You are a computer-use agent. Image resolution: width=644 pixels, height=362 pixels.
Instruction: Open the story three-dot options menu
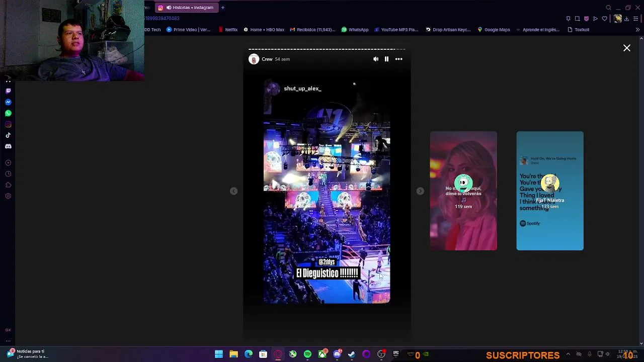click(398, 59)
